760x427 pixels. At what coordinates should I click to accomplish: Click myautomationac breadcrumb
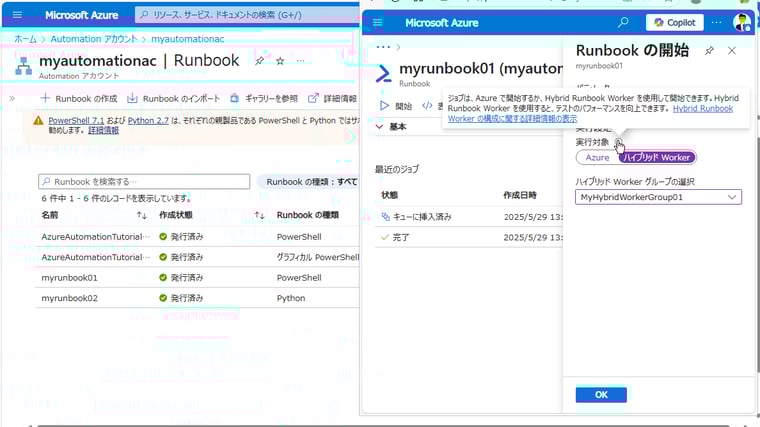tap(188, 39)
